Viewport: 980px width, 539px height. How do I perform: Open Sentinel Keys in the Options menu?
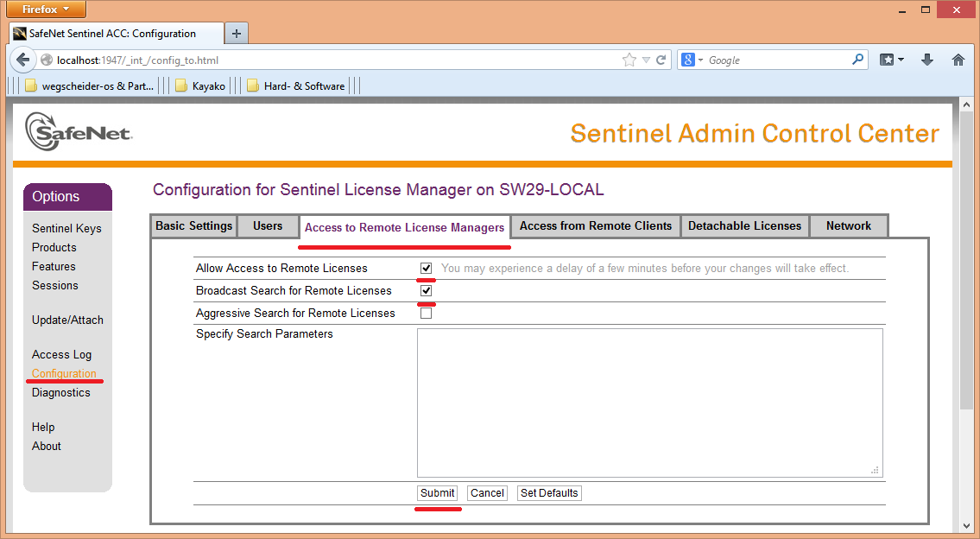(66, 228)
